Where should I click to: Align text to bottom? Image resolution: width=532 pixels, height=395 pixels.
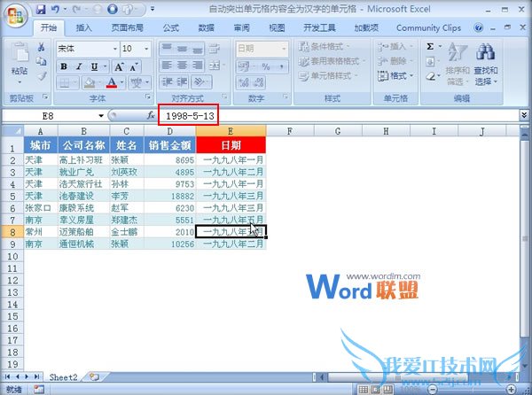pos(198,49)
